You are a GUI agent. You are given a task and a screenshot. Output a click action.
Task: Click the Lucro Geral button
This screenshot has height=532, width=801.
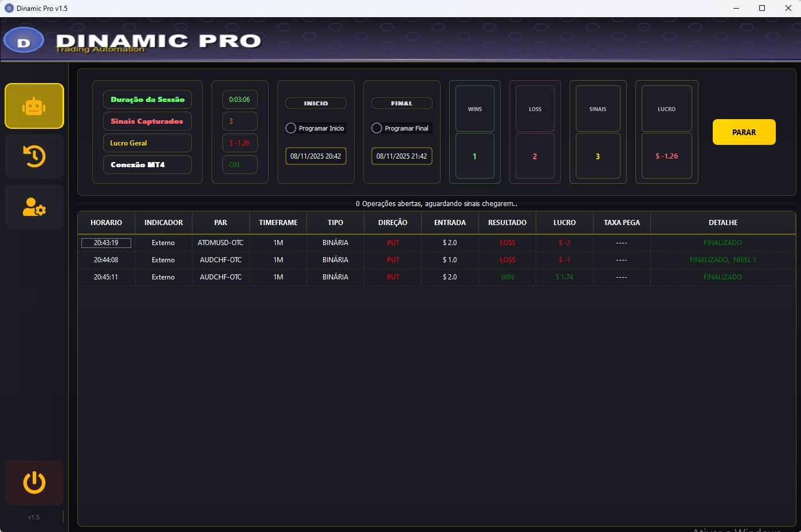click(147, 143)
